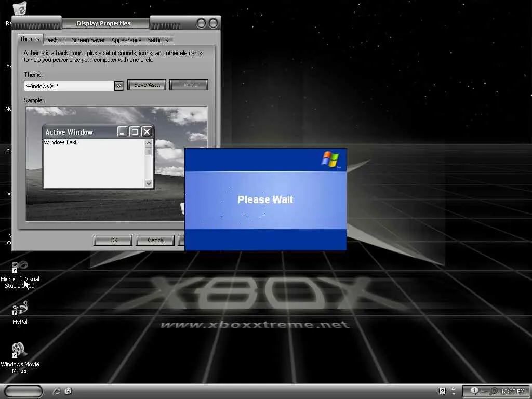532x399 pixels.
Task: Click the greyed-out Delete button
Action: coord(189,85)
